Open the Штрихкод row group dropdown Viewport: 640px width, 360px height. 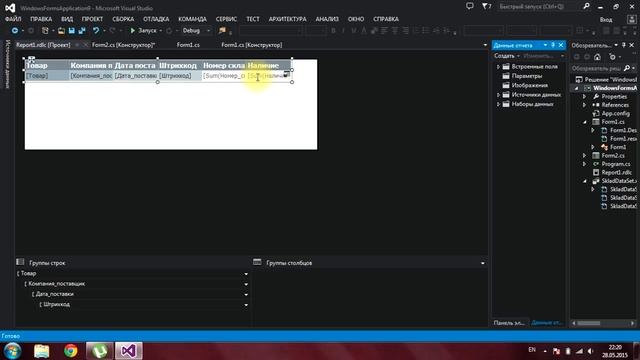246,305
